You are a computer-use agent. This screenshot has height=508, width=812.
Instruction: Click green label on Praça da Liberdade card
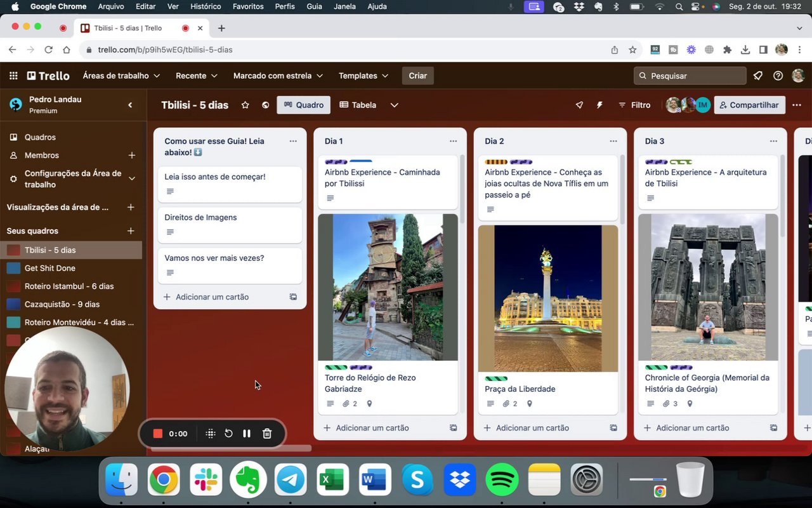[x=496, y=379]
